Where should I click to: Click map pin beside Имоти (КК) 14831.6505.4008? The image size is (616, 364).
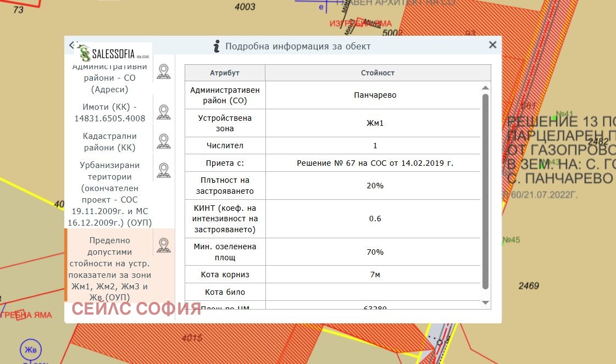pyautogui.click(x=163, y=112)
